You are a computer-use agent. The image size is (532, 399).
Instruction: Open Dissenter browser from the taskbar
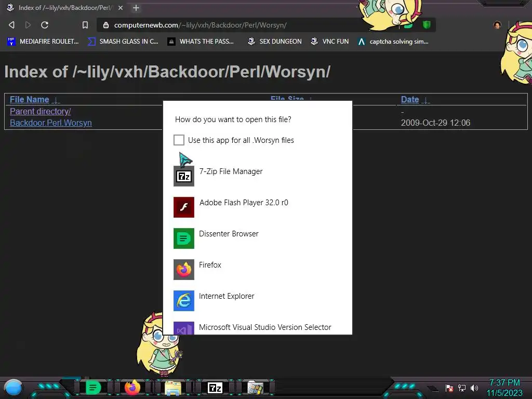[94, 388]
